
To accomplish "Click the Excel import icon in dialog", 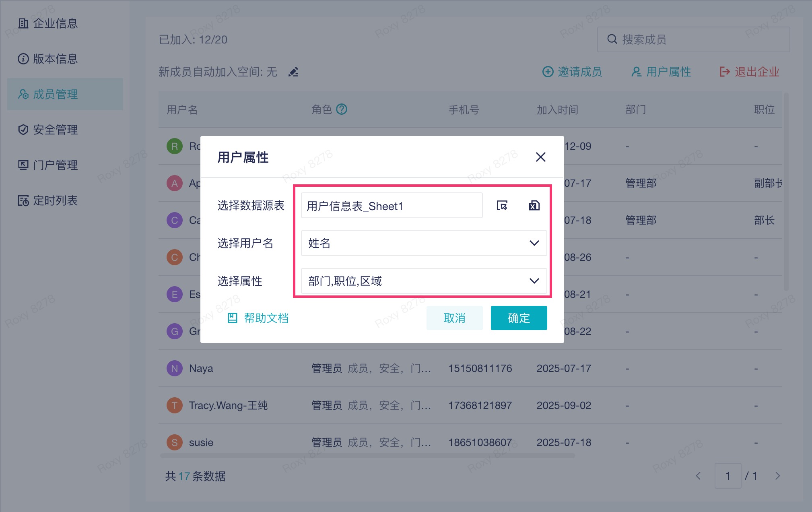I will pyautogui.click(x=534, y=206).
